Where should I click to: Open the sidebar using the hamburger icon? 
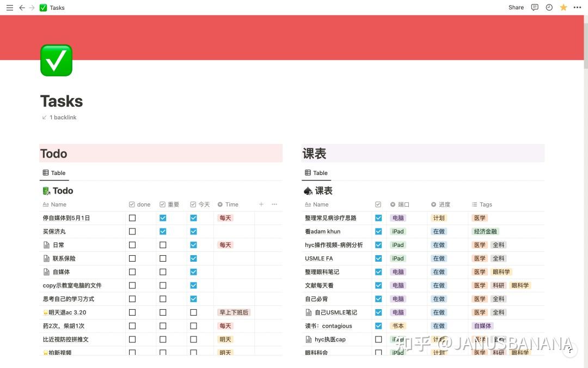pos(10,7)
